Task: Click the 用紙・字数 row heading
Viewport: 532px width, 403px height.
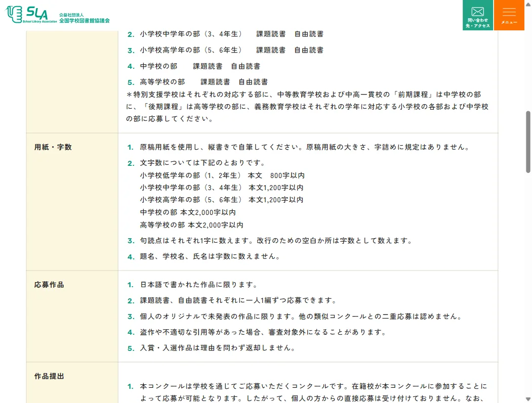Action: coord(53,147)
